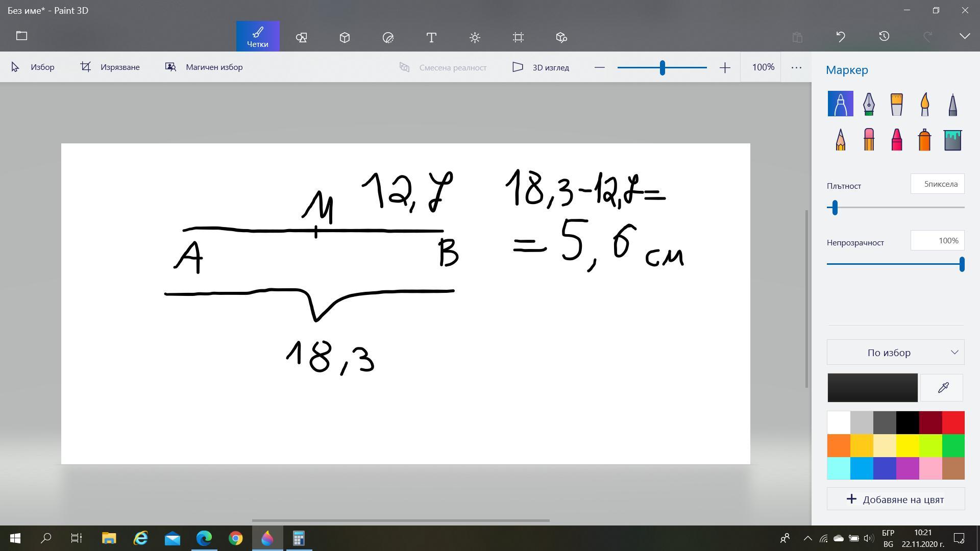Image resolution: width=980 pixels, height=551 pixels.
Task: Click Добавяне на цвят button
Action: coord(895,499)
